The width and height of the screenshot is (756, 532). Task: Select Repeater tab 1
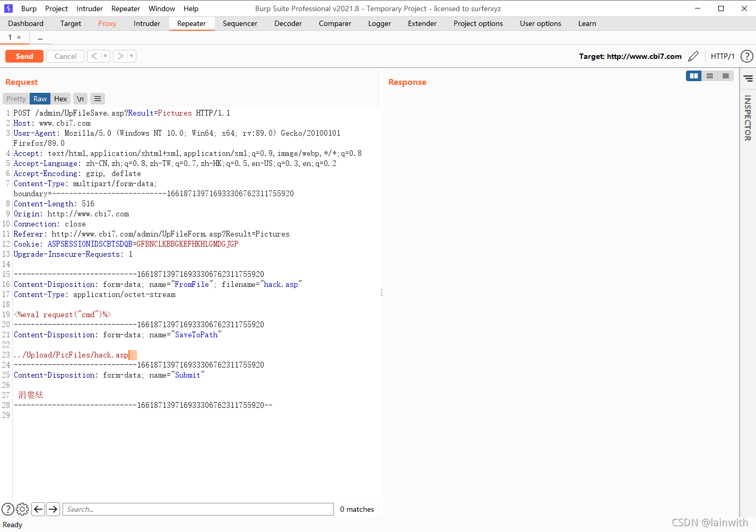pyautogui.click(x=10, y=37)
